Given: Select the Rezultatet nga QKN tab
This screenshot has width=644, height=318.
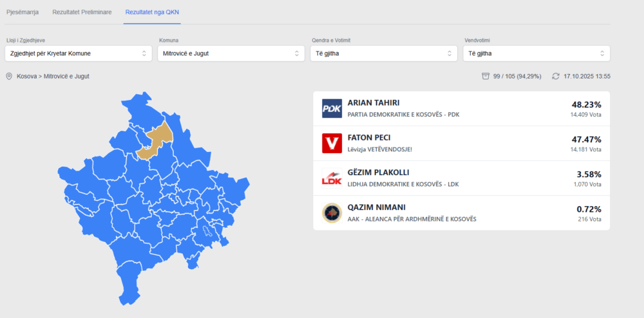Looking at the screenshot, I should [152, 12].
